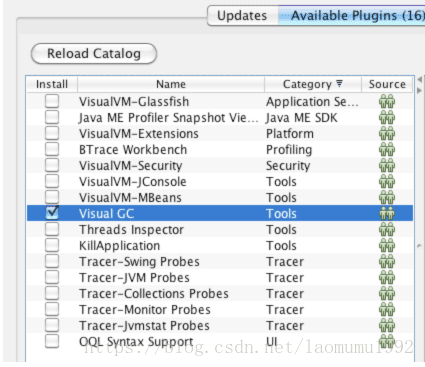Click the source icon for Tracer-Collections Probes
Screen dimensions: 425x367
387,293
